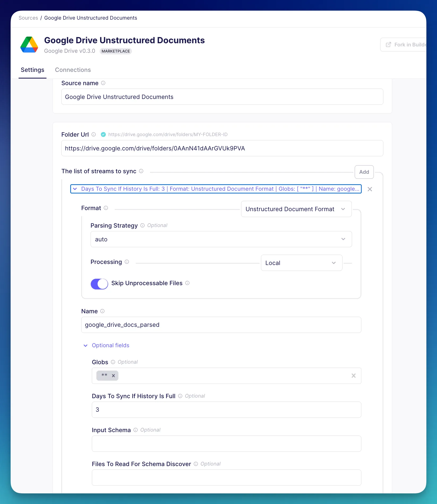The width and height of the screenshot is (437, 504).
Task: Click info icon next to Format label
Action: tap(106, 208)
